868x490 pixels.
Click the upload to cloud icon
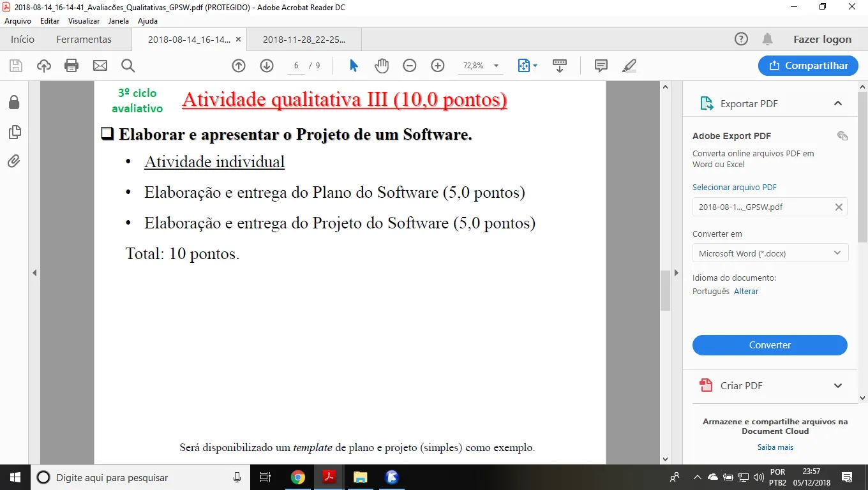click(x=43, y=66)
